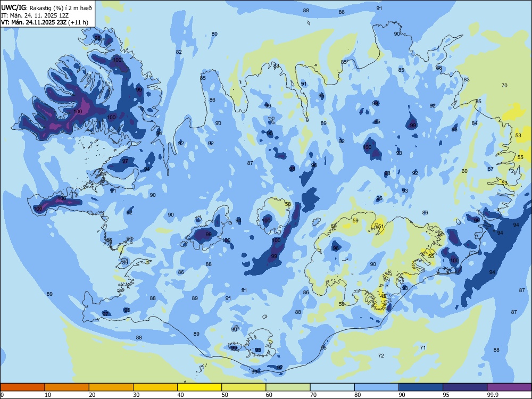The width and height of the screenshot is (532, 399).
Task: Click the '99.9' label on the legend scale
Action: click(x=493, y=395)
